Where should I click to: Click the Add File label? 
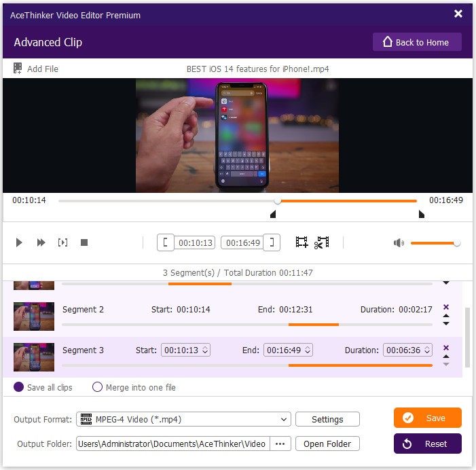click(43, 69)
